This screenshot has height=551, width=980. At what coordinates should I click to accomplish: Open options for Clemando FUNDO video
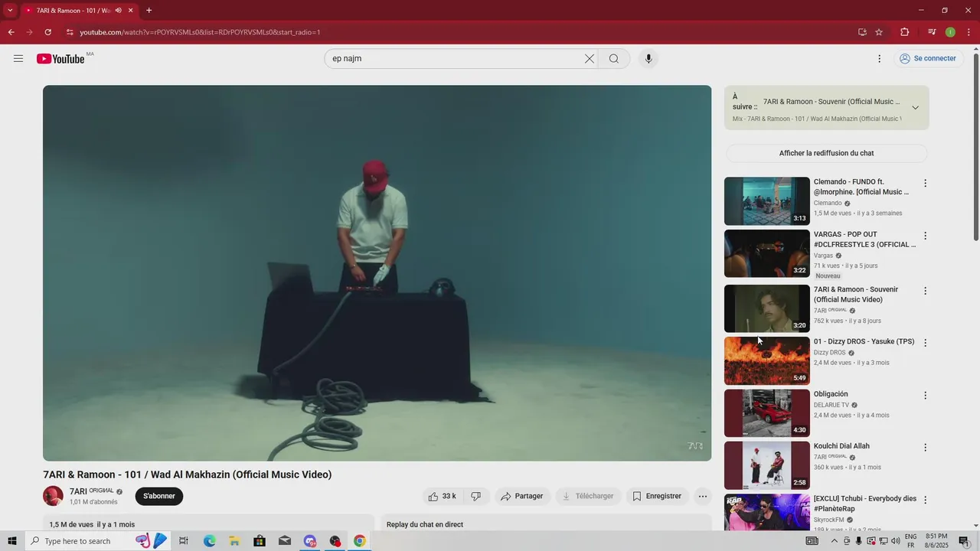click(925, 184)
